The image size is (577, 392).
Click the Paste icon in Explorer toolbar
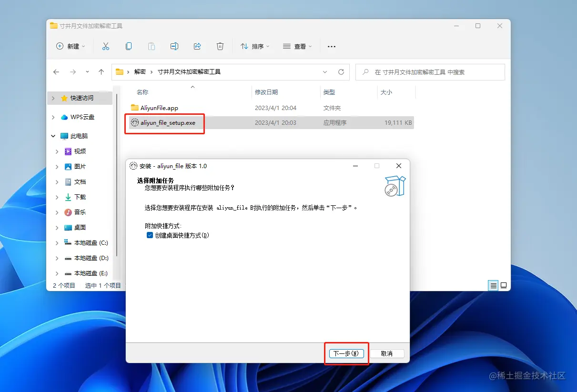coord(152,46)
